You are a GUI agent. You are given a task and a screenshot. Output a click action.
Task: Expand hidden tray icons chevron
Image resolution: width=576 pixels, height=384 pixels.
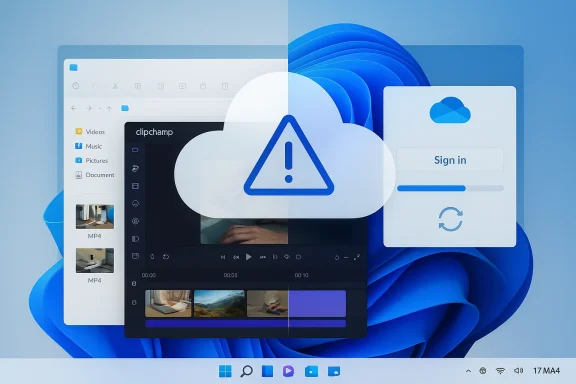coord(468,371)
